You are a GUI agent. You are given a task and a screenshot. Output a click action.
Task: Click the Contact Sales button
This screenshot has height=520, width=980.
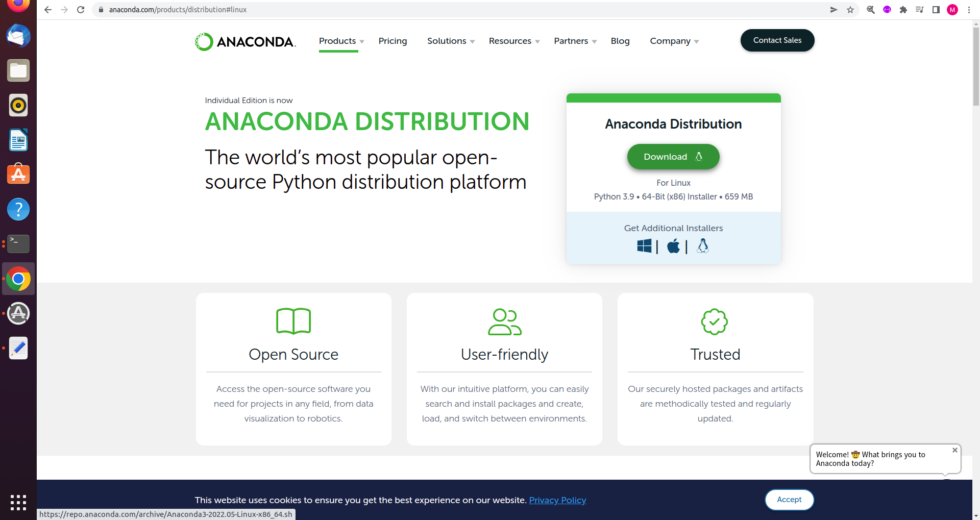tap(777, 40)
